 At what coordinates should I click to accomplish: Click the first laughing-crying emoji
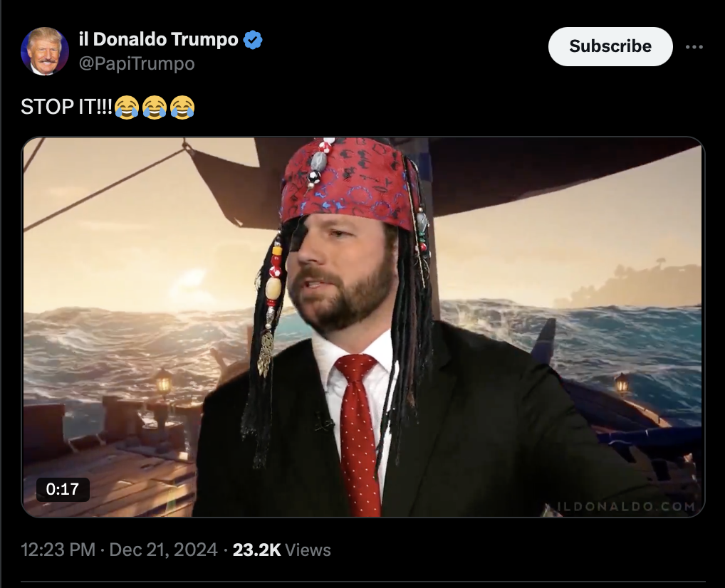tap(127, 107)
